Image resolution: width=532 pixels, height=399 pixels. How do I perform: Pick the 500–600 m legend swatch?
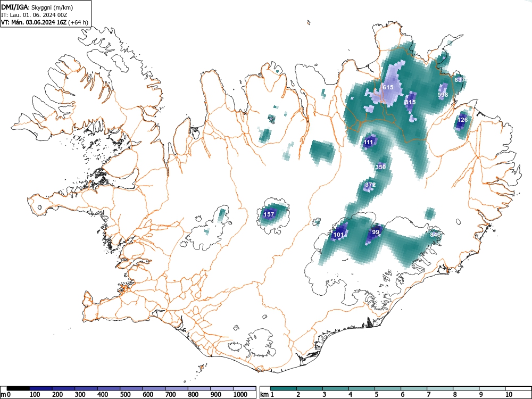pyautogui.click(x=131, y=388)
